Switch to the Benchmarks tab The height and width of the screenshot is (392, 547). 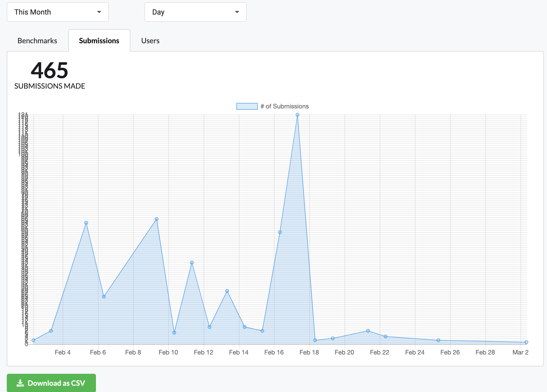click(x=37, y=40)
